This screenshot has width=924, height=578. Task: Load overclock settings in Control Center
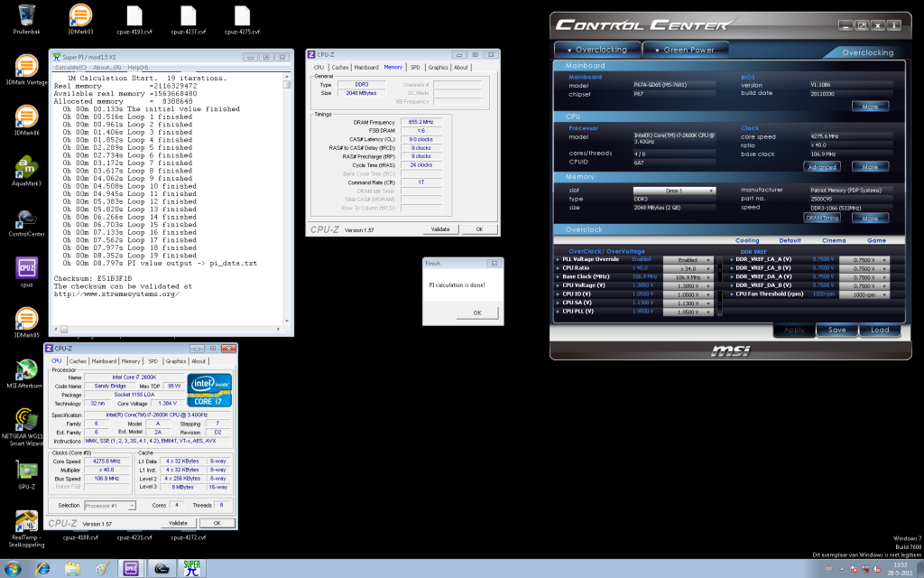(x=880, y=331)
